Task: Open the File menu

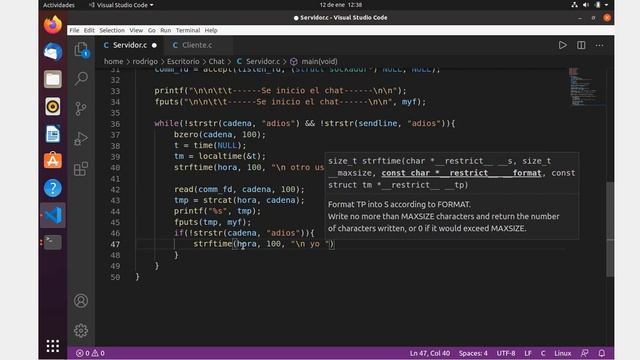Action: pos(74,30)
